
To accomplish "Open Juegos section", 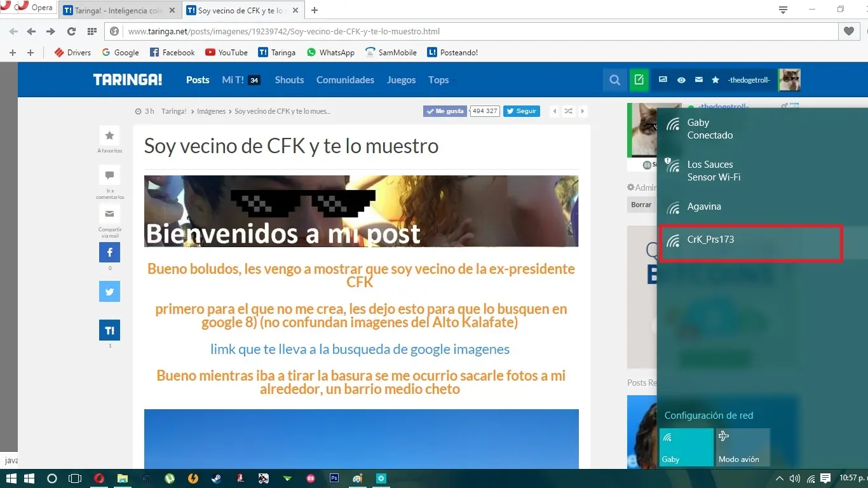I will 401,80.
